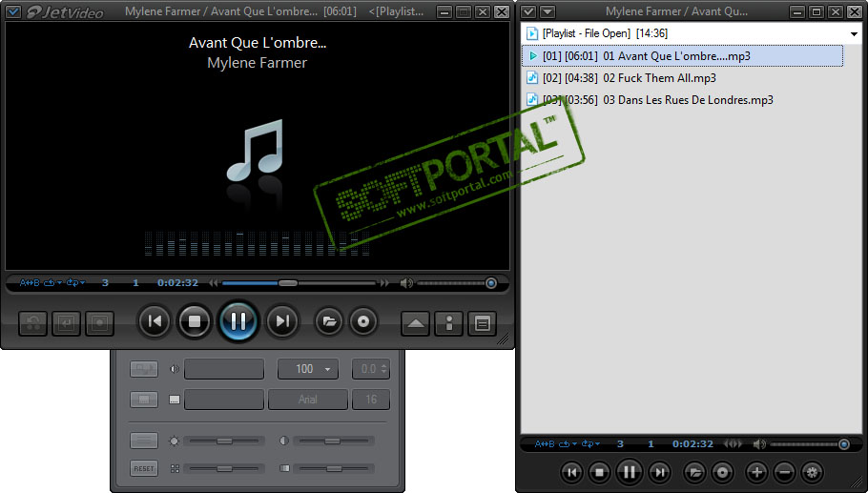Open playlist settings gear button

pyautogui.click(x=812, y=473)
